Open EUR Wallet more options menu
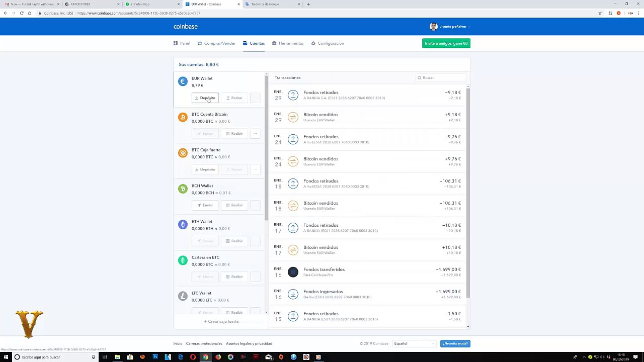The height and width of the screenshot is (362, 644). 255,98
